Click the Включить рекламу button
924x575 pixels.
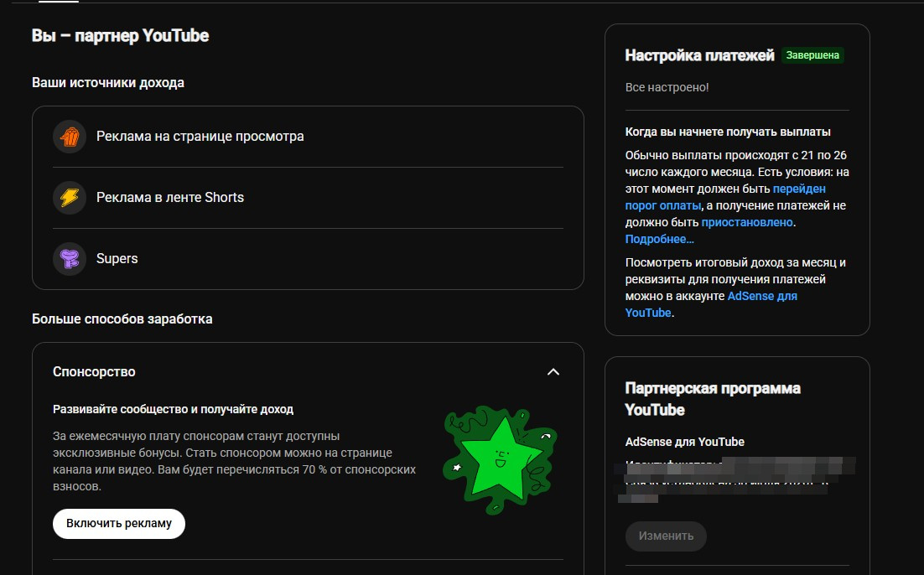(119, 523)
